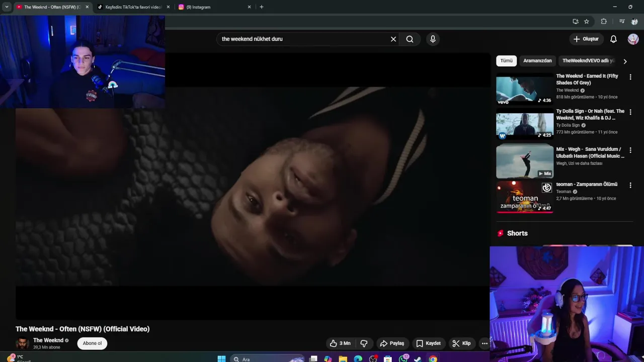
Task: Click 'teoman - Zamparanın Ölümü' title
Action: tap(587, 185)
